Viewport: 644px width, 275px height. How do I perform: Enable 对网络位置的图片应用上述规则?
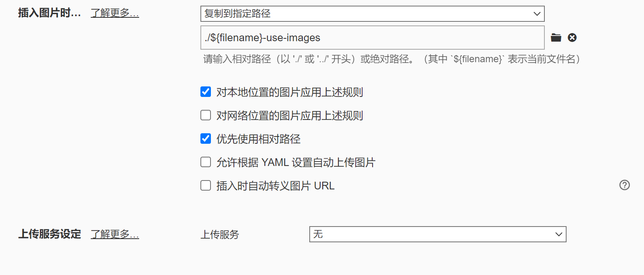pyautogui.click(x=206, y=115)
